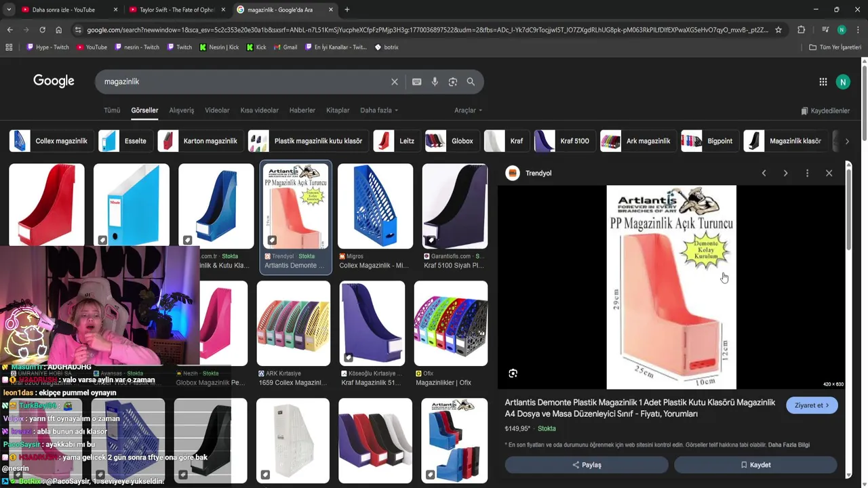Save image with Kaydet button
This screenshot has height=488, width=868.
point(755,465)
